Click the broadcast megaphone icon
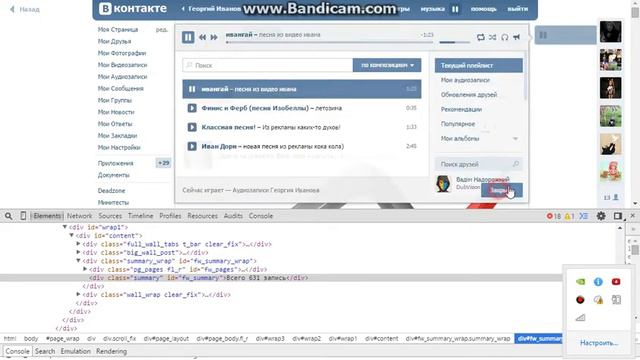The height and width of the screenshot is (360, 640). point(516,38)
